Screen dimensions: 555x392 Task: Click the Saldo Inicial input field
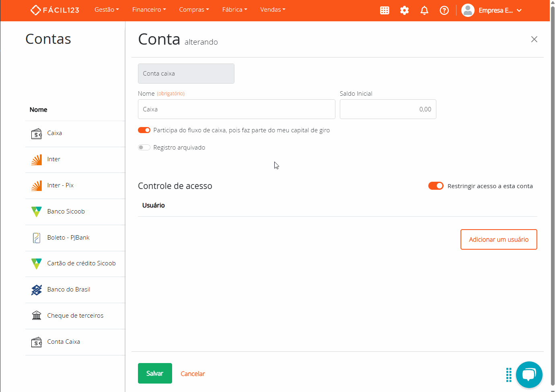(x=388, y=109)
